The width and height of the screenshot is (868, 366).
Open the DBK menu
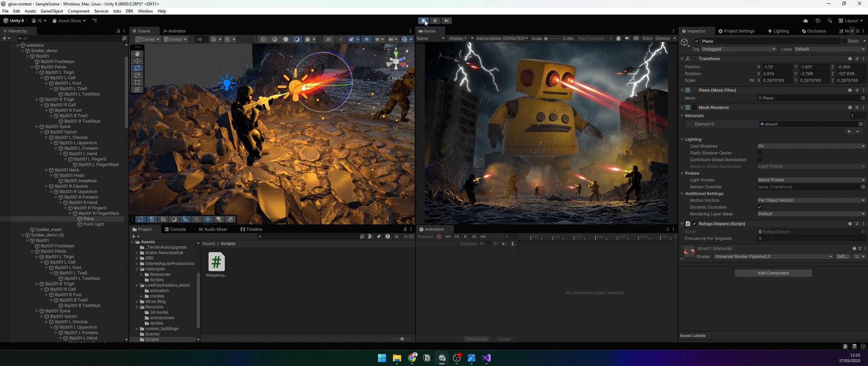click(129, 11)
